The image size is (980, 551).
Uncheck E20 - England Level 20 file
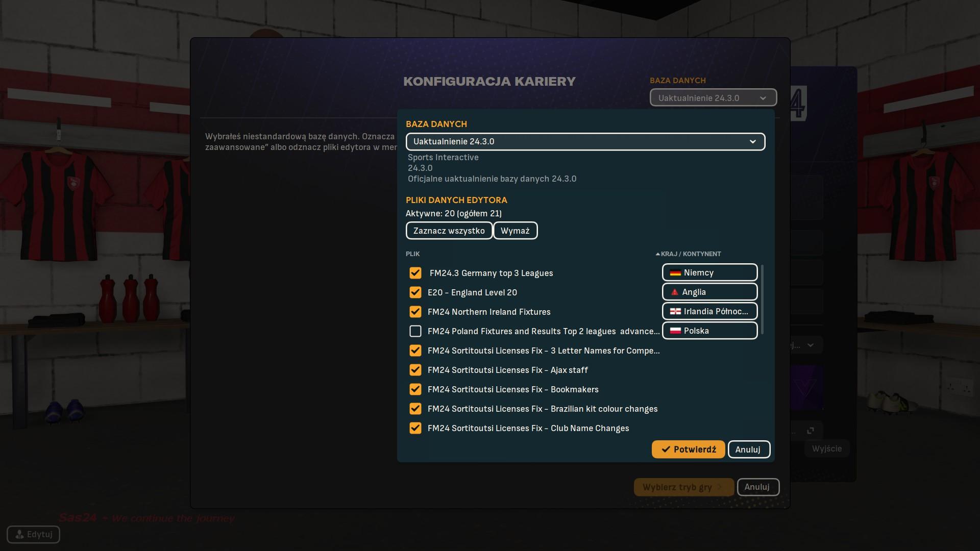click(415, 292)
